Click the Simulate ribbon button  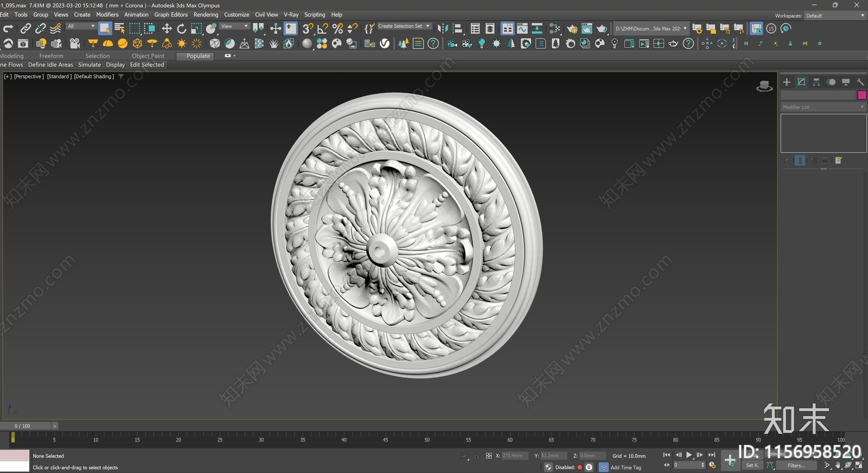(x=90, y=65)
